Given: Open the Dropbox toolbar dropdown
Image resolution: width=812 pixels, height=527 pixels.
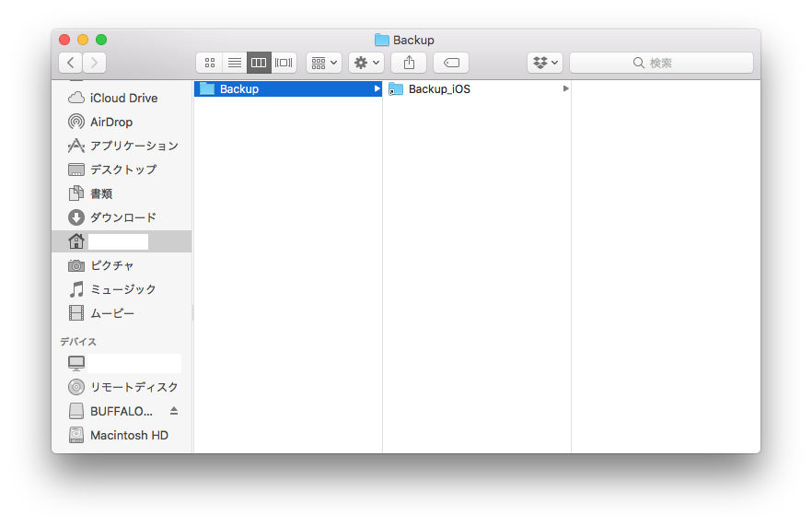Looking at the screenshot, I should click(545, 63).
